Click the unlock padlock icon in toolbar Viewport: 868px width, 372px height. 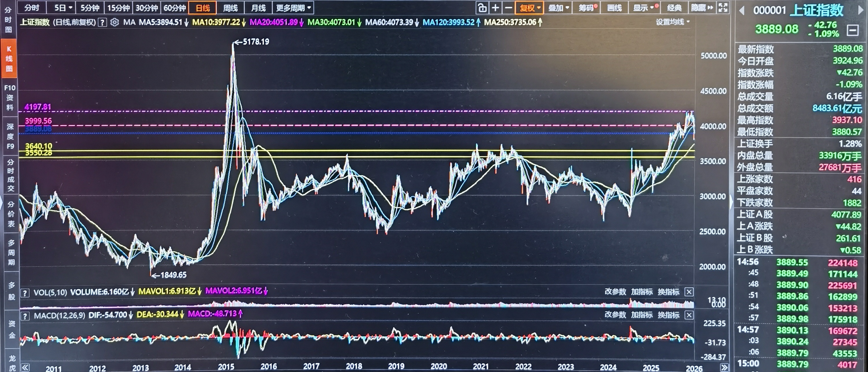[482, 8]
